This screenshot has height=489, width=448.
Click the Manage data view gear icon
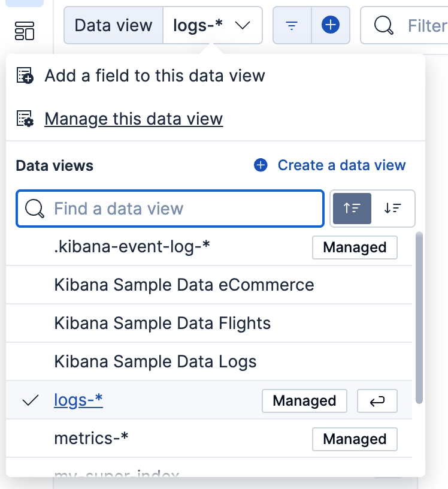click(24, 119)
